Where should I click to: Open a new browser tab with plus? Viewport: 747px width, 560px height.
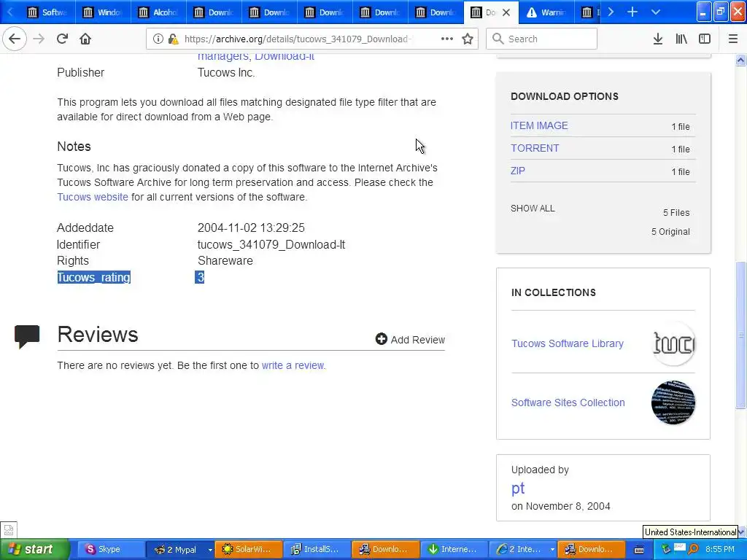click(x=632, y=12)
